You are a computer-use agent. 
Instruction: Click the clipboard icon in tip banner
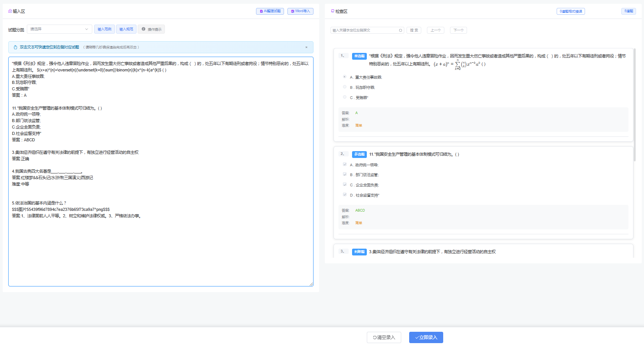(16, 47)
